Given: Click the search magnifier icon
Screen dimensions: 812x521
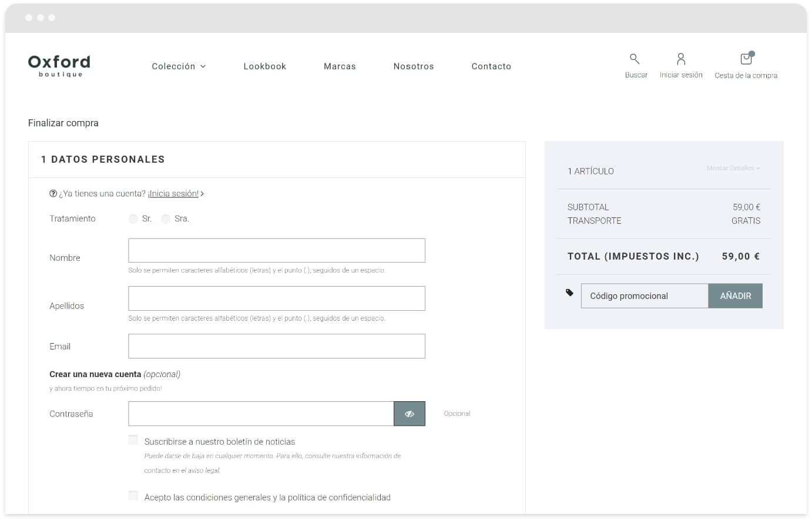Looking at the screenshot, I should click(x=635, y=59).
